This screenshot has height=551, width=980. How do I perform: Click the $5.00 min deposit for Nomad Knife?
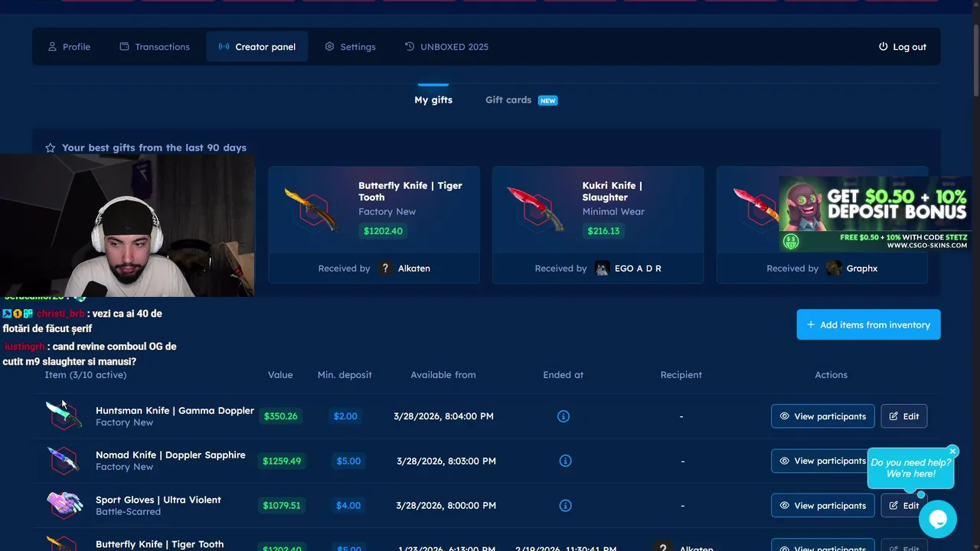click(348, 461)
